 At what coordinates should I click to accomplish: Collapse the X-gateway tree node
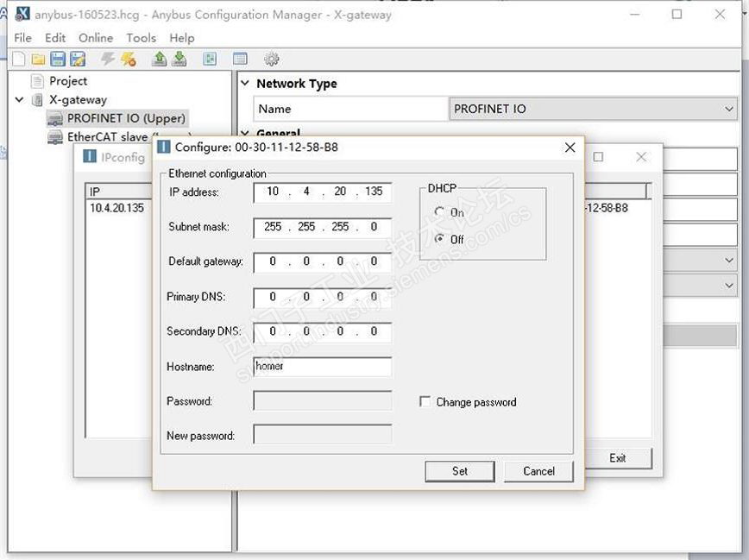click(x=20, y=100)
